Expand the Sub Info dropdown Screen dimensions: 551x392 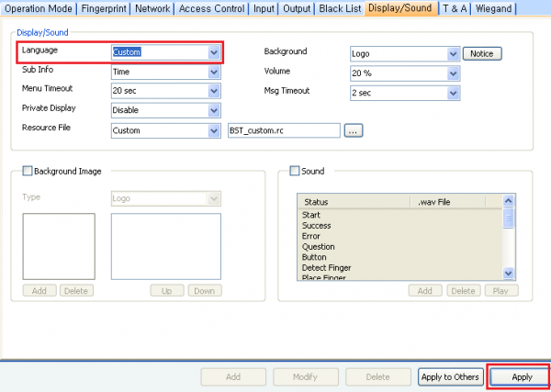pyautogui.click(x=213, y=71)
